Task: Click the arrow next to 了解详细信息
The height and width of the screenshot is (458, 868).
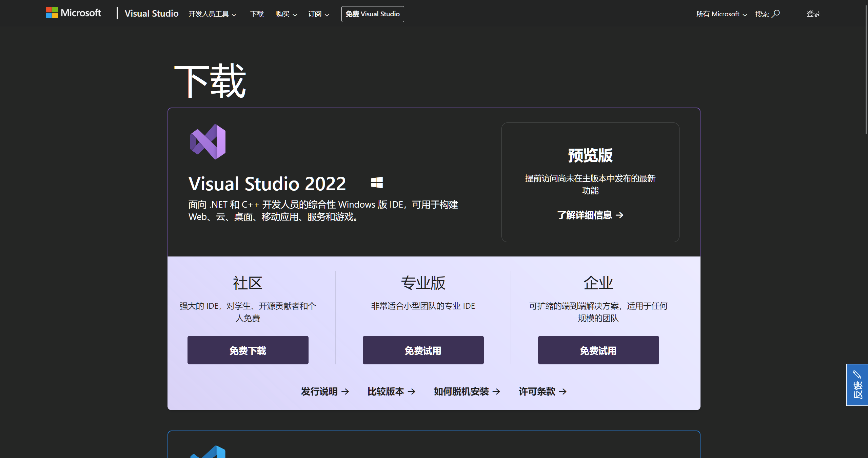Action: pos(619,215)
